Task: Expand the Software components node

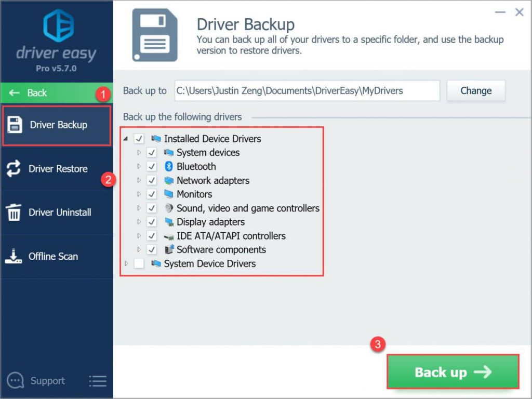Action: coord(138,250)
